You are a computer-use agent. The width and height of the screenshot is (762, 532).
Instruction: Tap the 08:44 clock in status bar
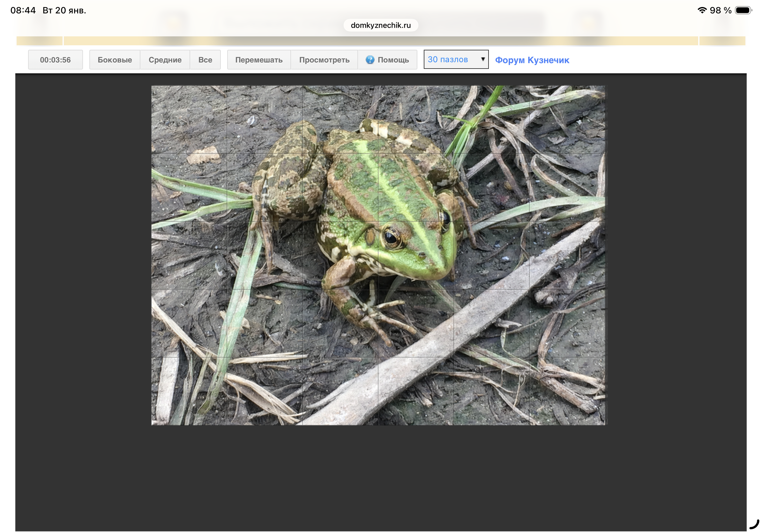point(23,10)
